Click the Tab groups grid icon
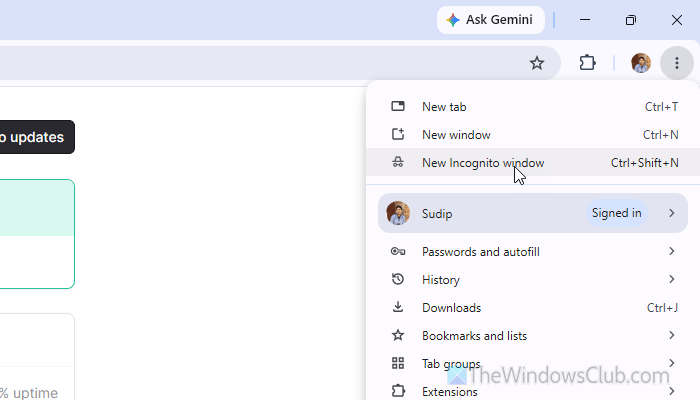Viewport: 700px width, 400px height. click(398, 363)
